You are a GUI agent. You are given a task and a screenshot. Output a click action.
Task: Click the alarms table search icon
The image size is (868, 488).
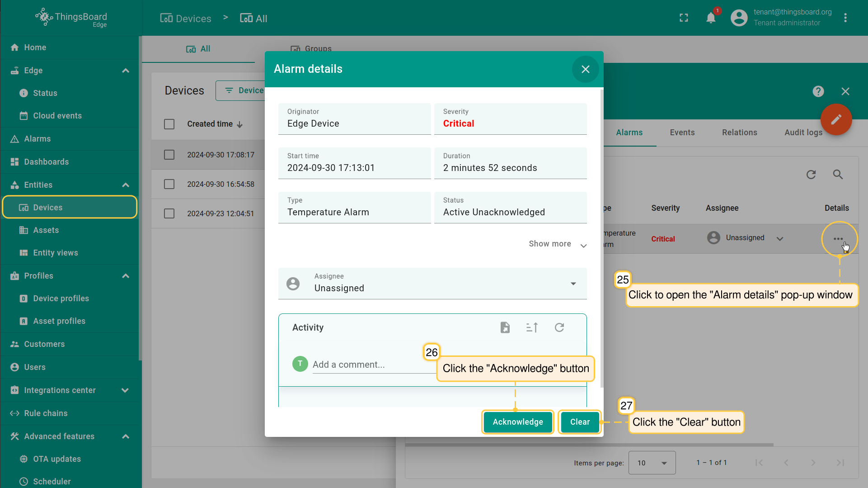pyautogui.click(x=838, y=175)
